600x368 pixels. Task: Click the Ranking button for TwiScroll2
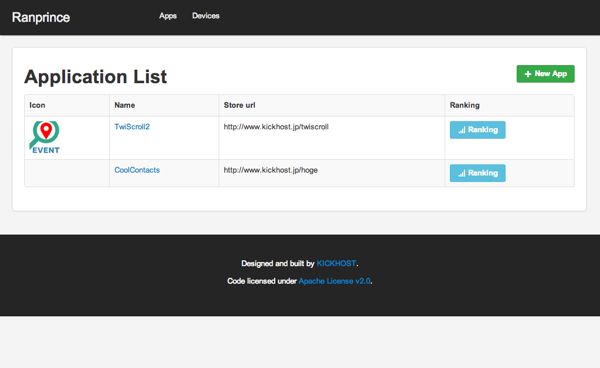[478, 130]
